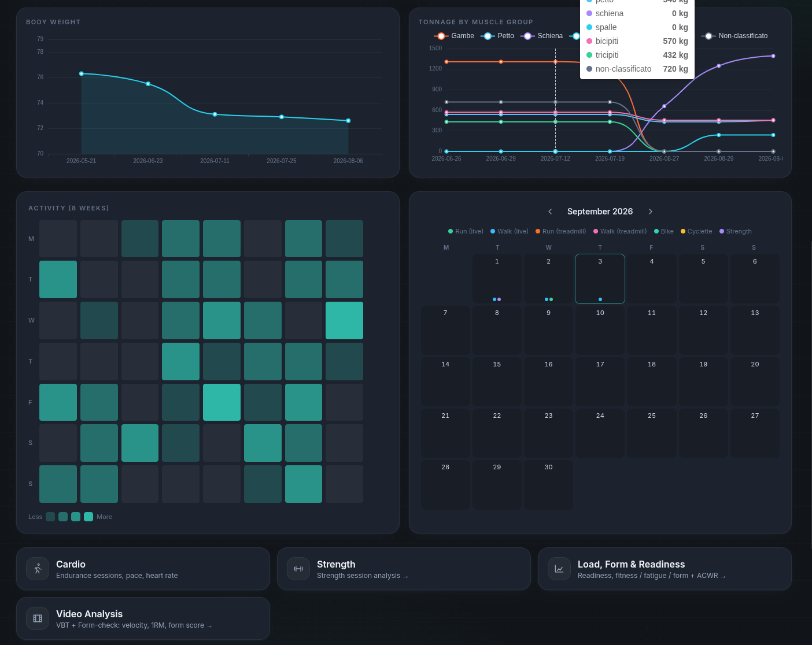Open Video Analysis VBT card
The width and height of the screenshot is (812, 645).
(x=143, y=618)
